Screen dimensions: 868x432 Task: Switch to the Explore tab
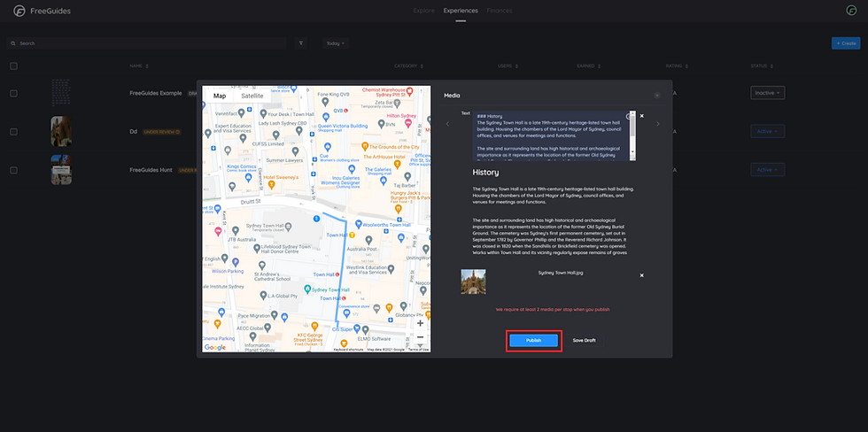tap(424, 11)
